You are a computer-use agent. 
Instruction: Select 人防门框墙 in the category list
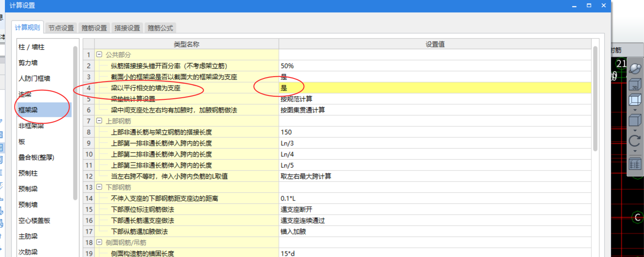point(34,79)
